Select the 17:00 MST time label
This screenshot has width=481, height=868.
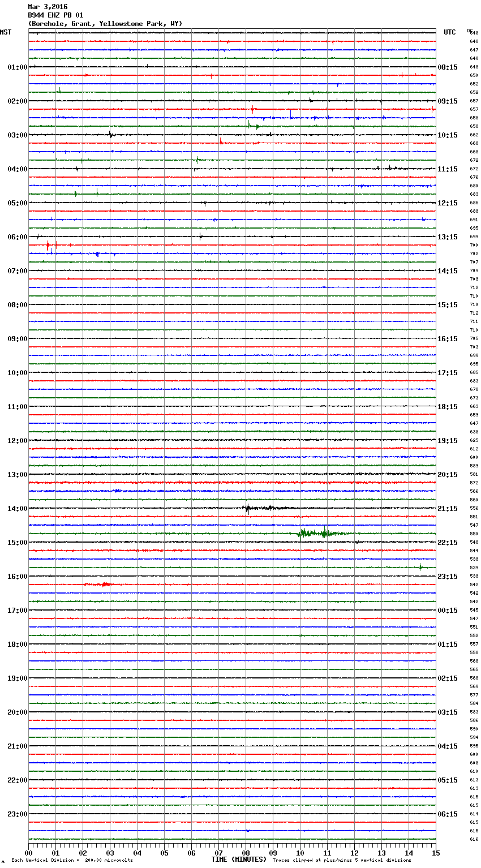tap(18, 611)
